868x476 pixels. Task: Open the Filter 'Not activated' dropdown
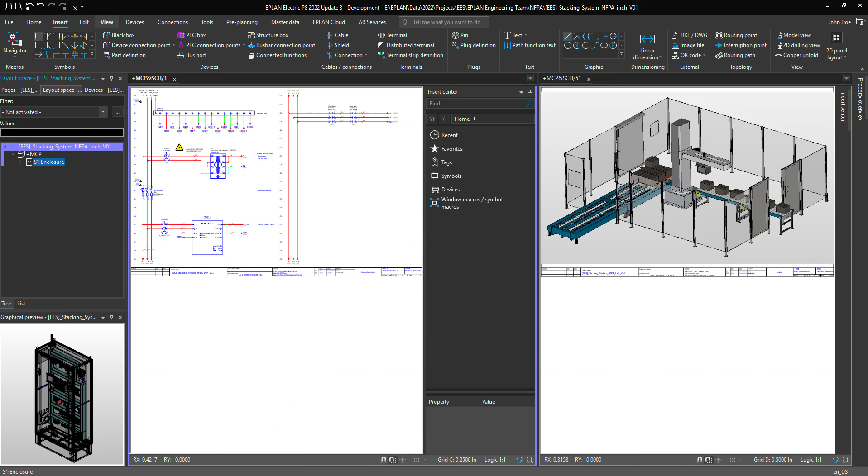coord(103,112)
